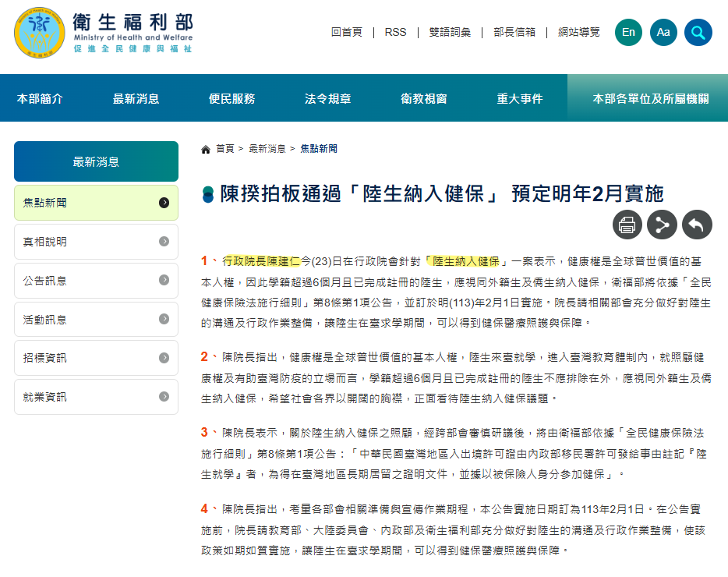Open the 最新消息 navigation menu
728x577 pixels.
[x=136, y=98]
